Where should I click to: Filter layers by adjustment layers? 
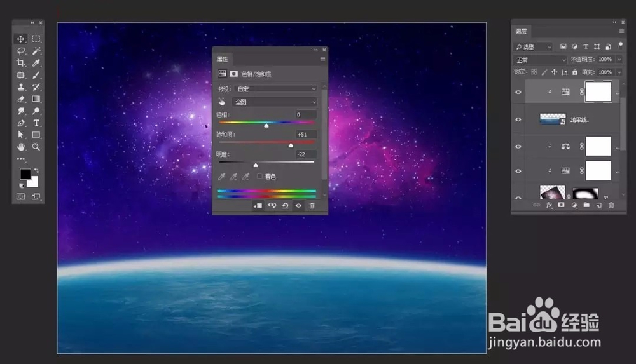pyautogui.click(x=574, y=46)
